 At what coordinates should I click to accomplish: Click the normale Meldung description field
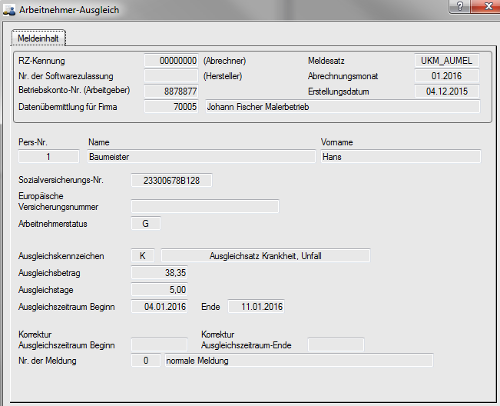click(299, 360)
